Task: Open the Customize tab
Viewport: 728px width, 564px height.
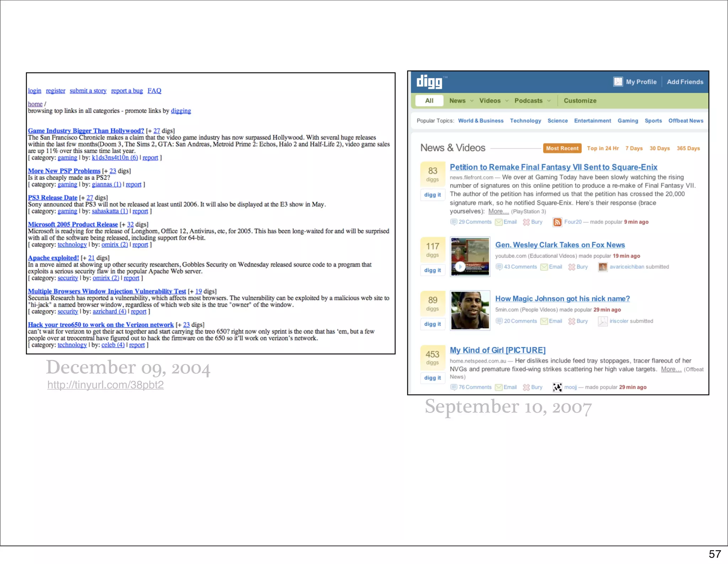Action: point(580,101)
